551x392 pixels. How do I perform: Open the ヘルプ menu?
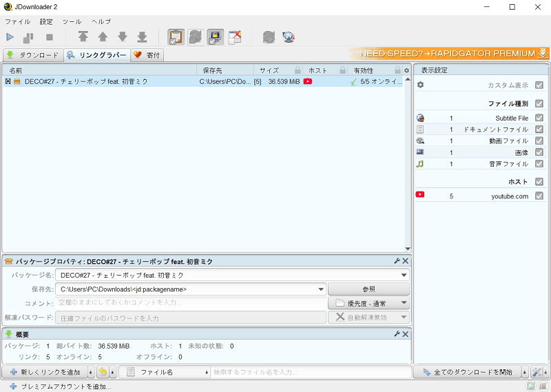[x=101, y=21]
